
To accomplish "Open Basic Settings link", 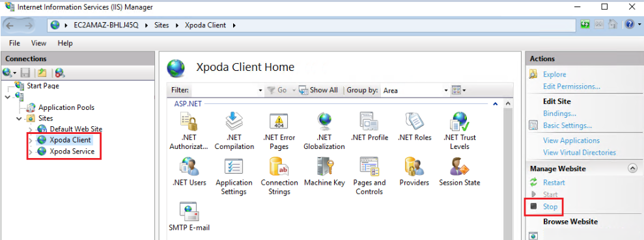I will click(567, 126).
